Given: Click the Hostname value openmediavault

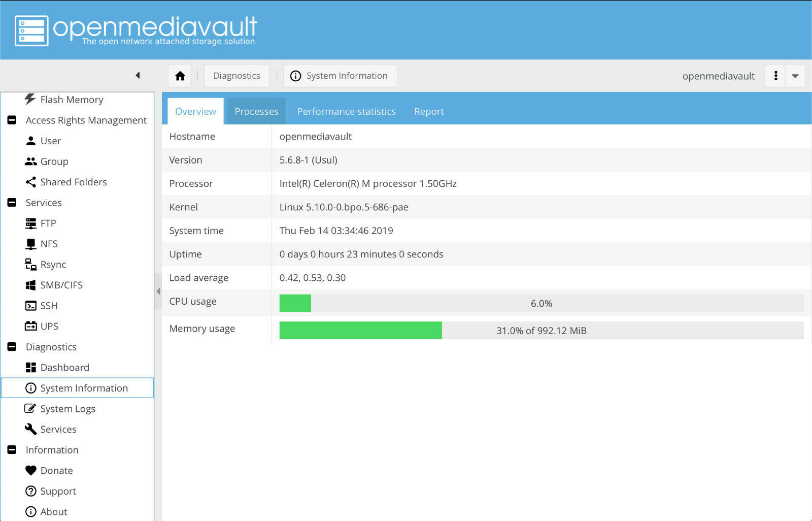Looking at the screenshot, I should 316,136.
